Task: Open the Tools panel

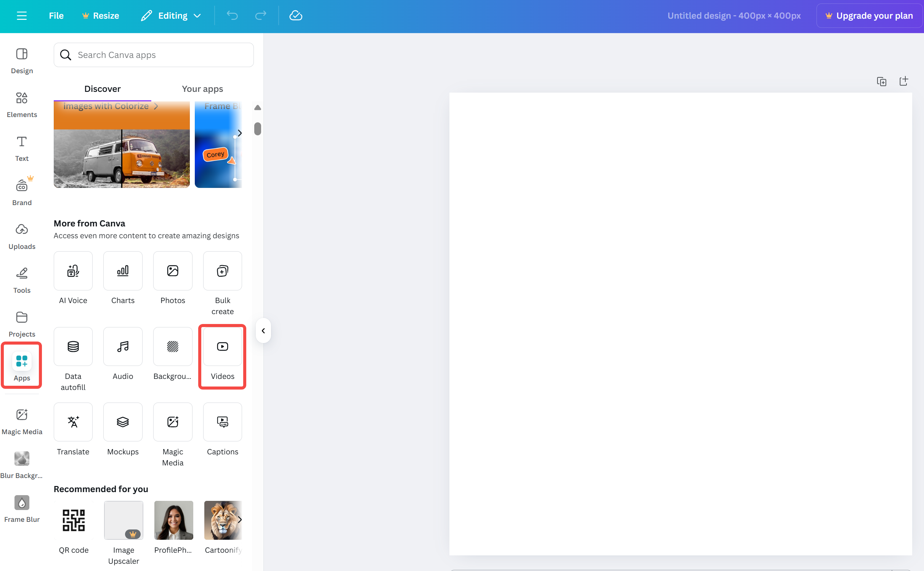Action: click(x=21, y=279)
